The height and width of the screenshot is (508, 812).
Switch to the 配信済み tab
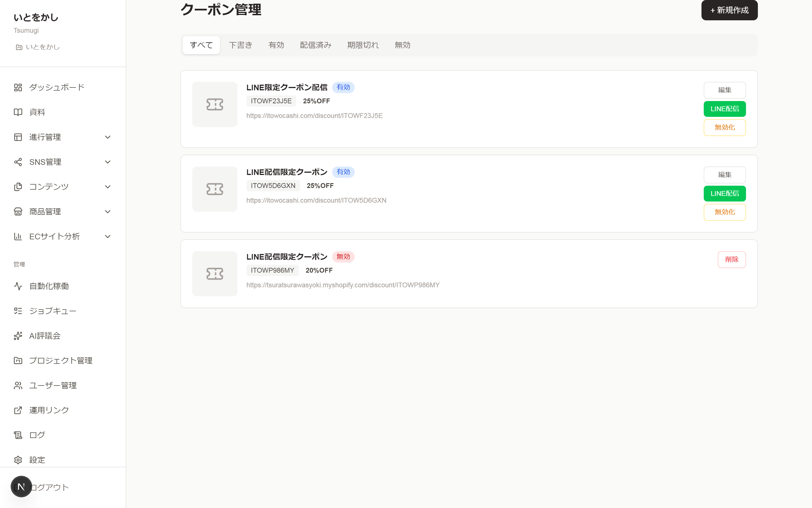pos(316,45)
